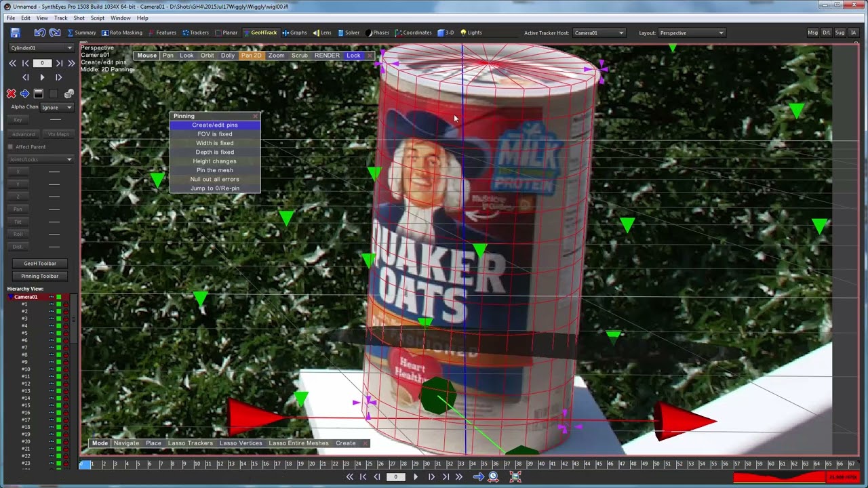Click the Msg button at top right
The width and height of the screenshot is (868, 488).
(x=812, y=33)
